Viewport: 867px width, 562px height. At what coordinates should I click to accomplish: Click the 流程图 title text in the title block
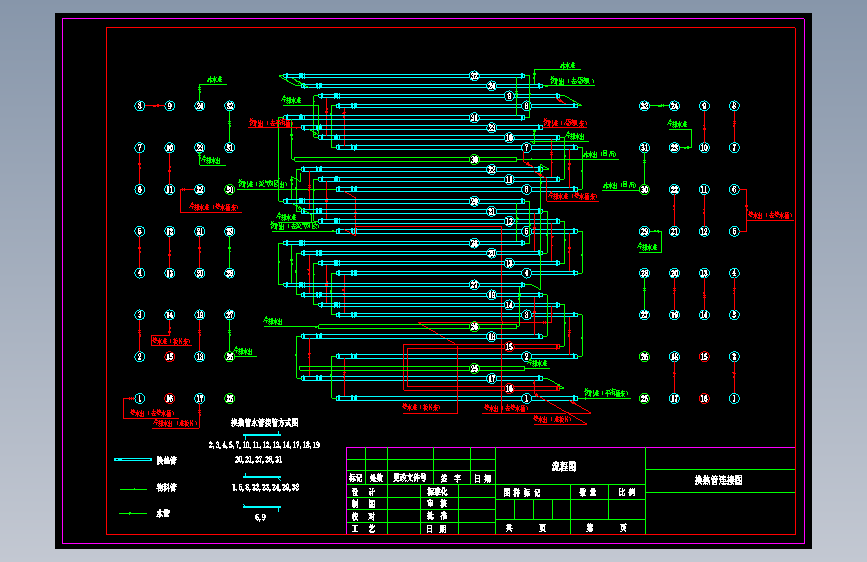pos(563,466)
